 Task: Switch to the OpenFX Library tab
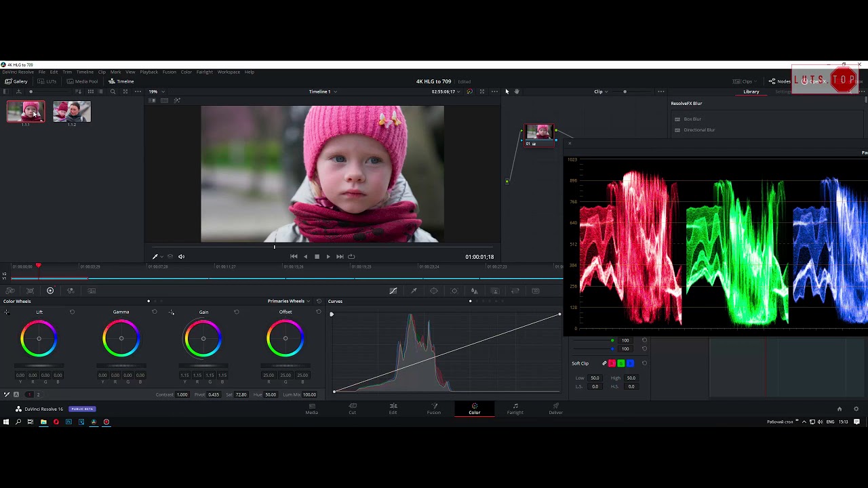tap(751, 91)
